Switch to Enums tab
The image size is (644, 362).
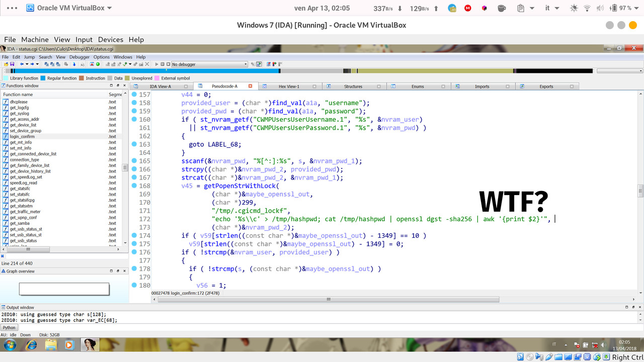coord(418,86)
